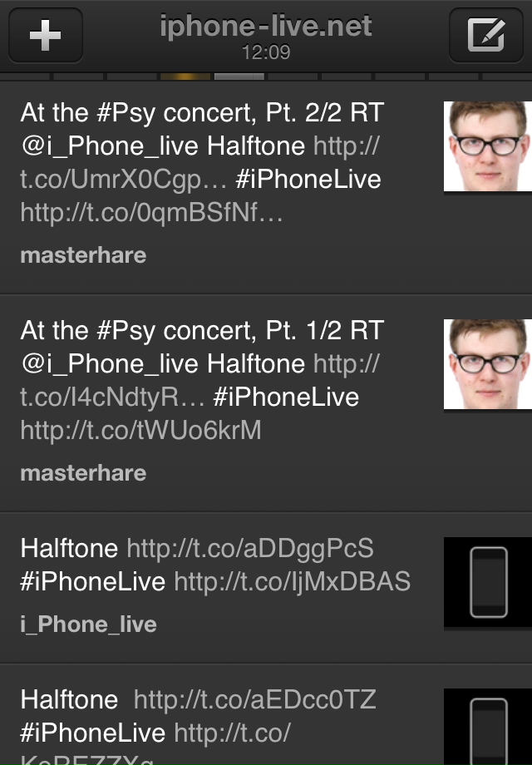Open link http://t.co/aDDggPcS

[x=250, y=548]
